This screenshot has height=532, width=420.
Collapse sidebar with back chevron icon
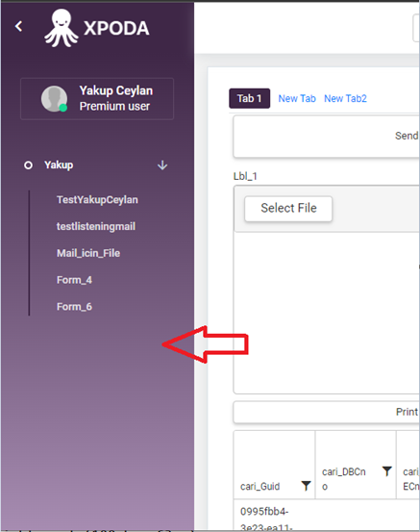pos(19,27)
